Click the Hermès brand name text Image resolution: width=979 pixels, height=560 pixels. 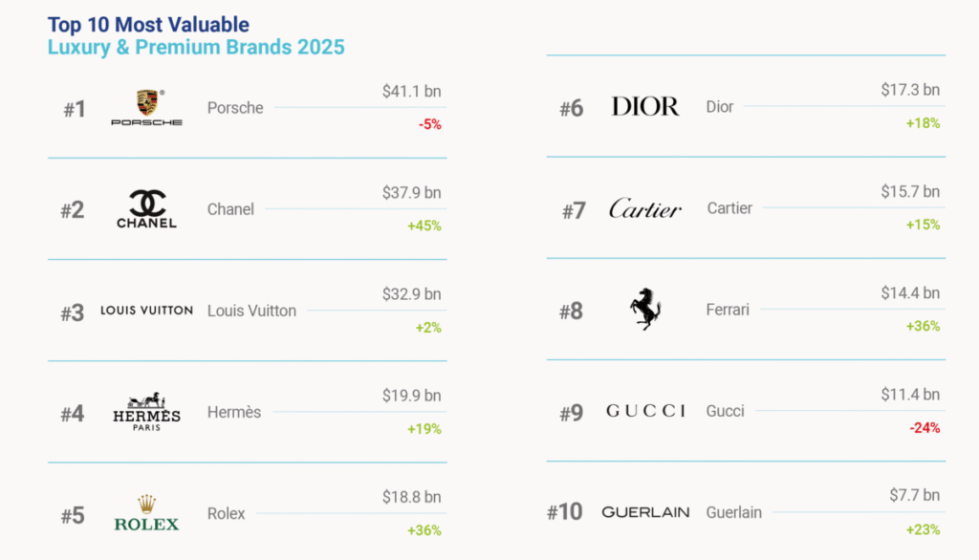[x=234, y=413]
